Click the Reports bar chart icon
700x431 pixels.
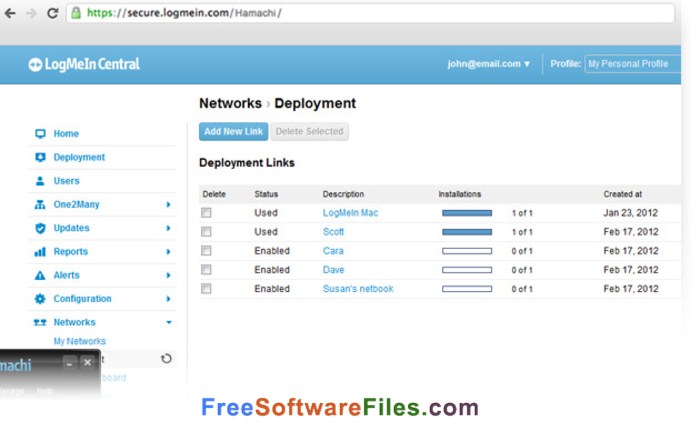pyautogui.click(x=40, y=252)
